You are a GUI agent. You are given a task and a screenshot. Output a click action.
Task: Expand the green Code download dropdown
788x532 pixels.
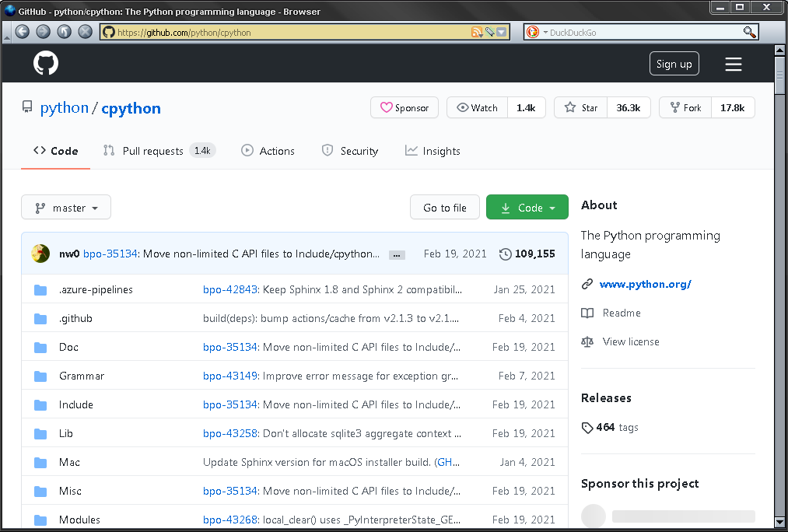point(527,208)
